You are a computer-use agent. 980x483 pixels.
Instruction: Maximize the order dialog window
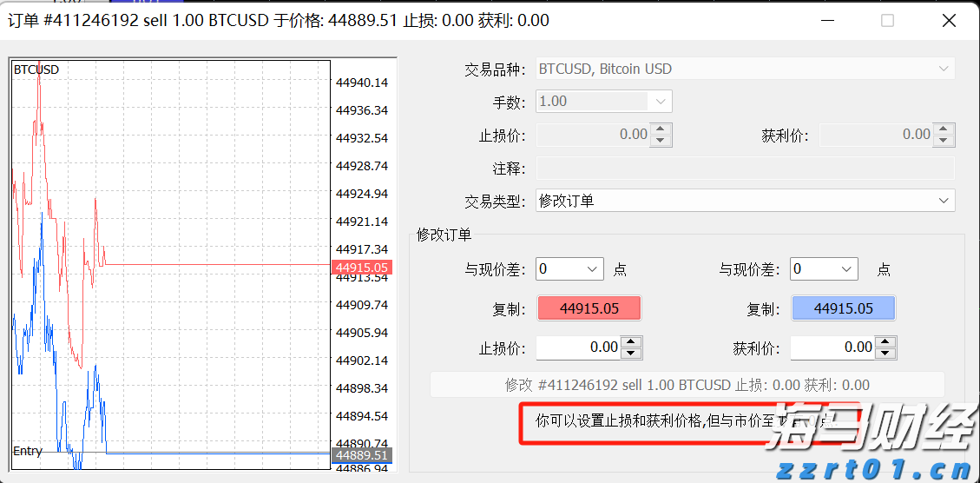coord(887,20)
